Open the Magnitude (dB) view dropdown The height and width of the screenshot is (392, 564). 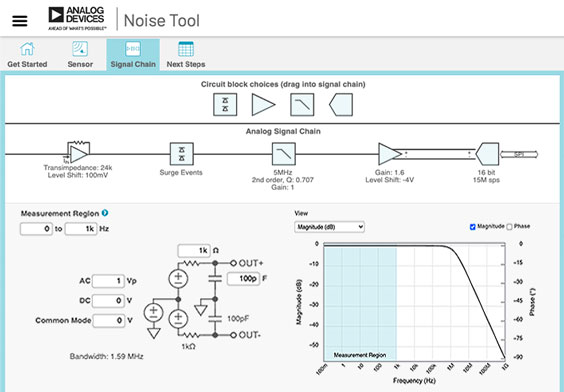[329, 227]
